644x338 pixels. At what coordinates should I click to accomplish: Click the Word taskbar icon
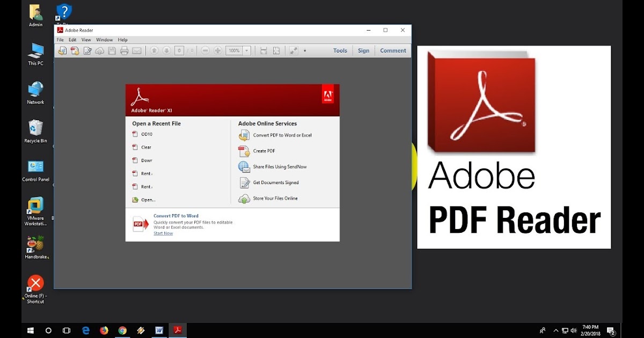[x=159, y=330]
